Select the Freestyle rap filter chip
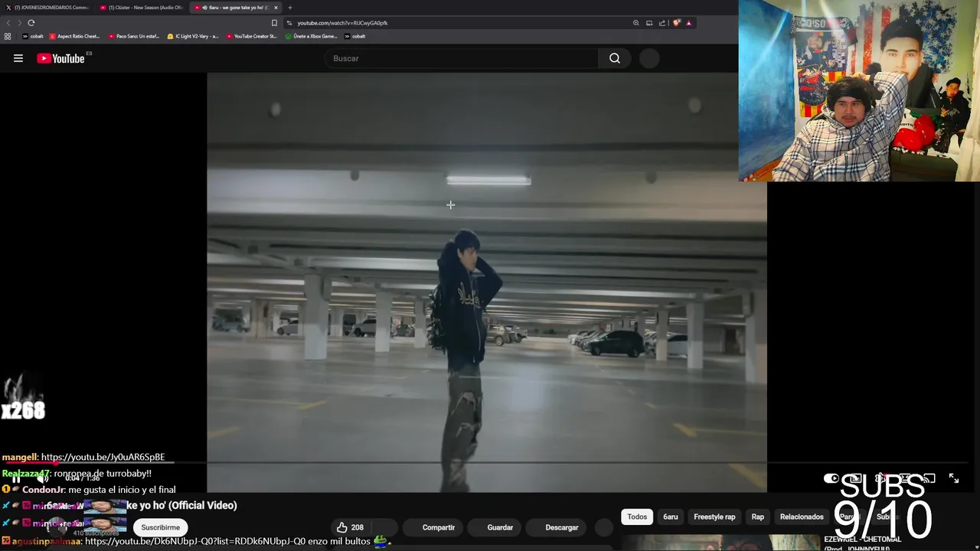The height and width of the screenshot is (551, 980). pos(714,517)
